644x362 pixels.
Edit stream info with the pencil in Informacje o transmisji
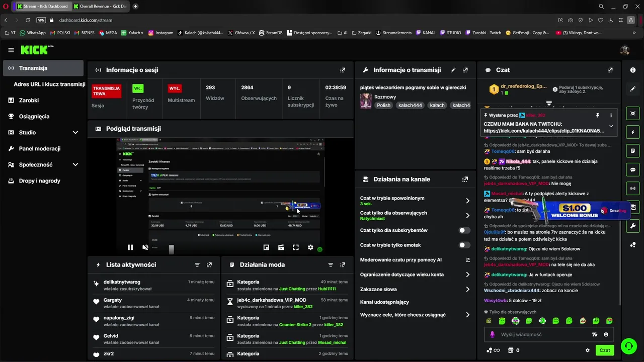[x=453, y=70]
